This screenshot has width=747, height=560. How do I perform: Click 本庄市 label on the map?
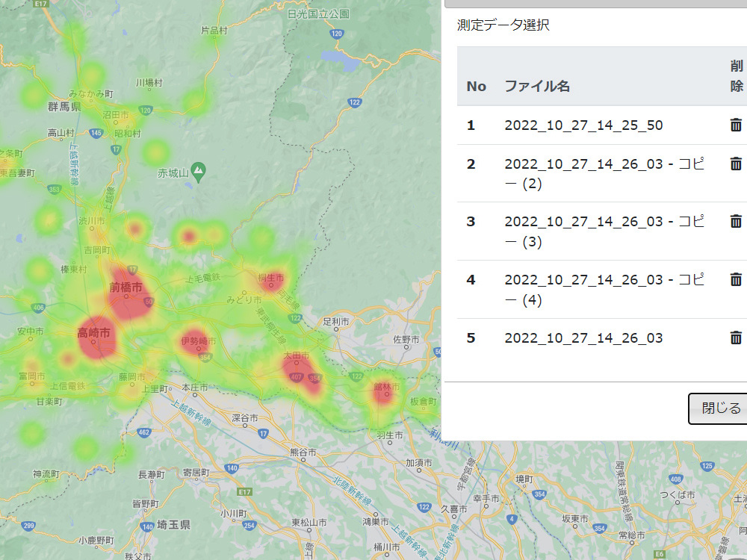[x=194, y=387]
